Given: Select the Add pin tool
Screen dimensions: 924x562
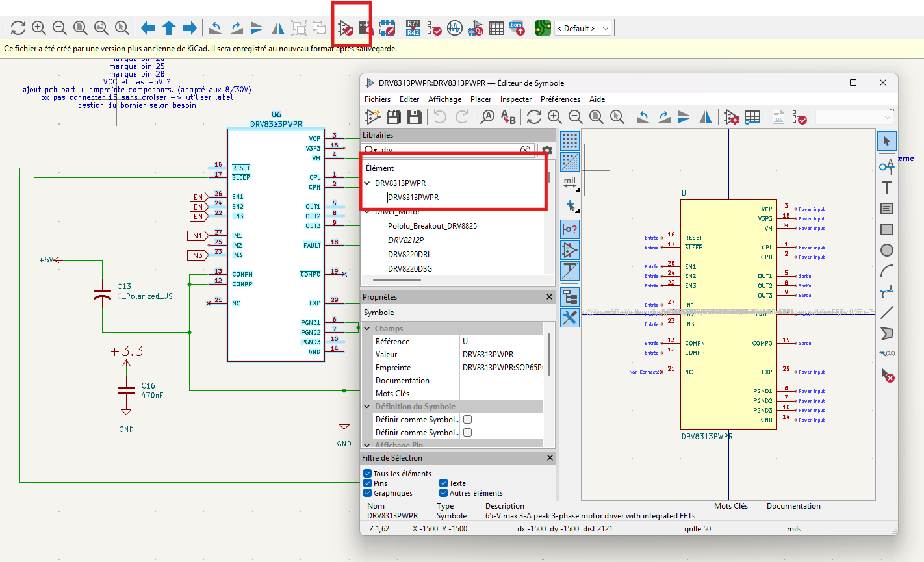Looking at the screenshot, I should coord(887,167).
